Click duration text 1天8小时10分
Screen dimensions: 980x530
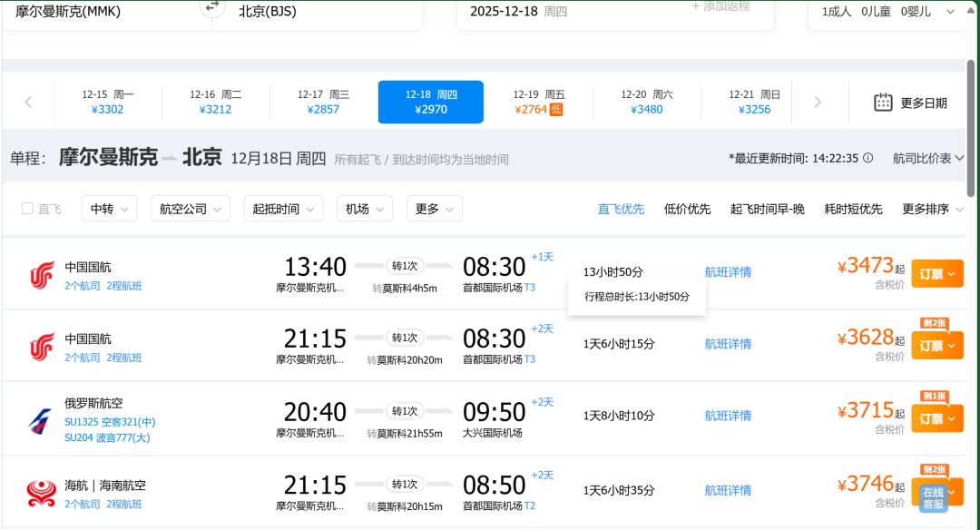[619, 416]
